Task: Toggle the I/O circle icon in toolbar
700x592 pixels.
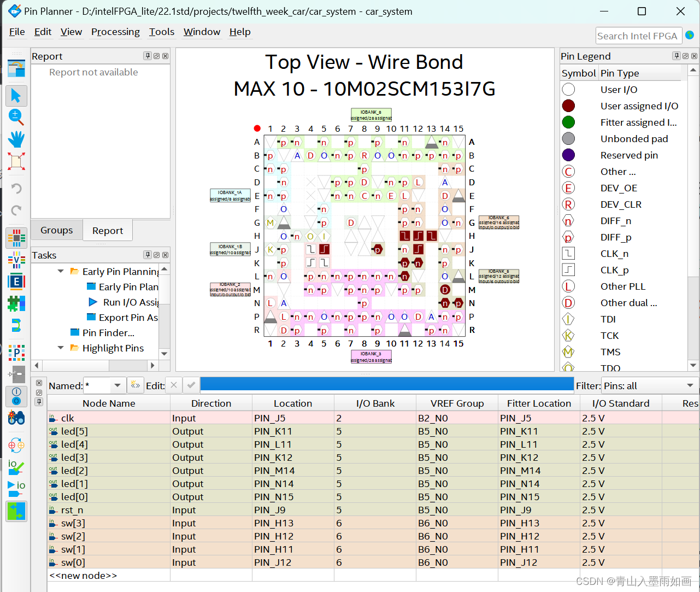Action: tap(16, 396)
